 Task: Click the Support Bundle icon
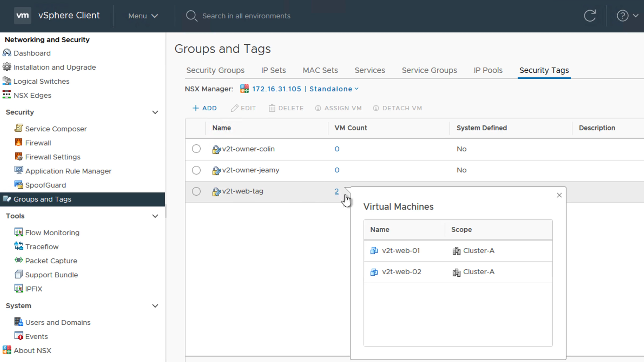[x=19, y=274]
